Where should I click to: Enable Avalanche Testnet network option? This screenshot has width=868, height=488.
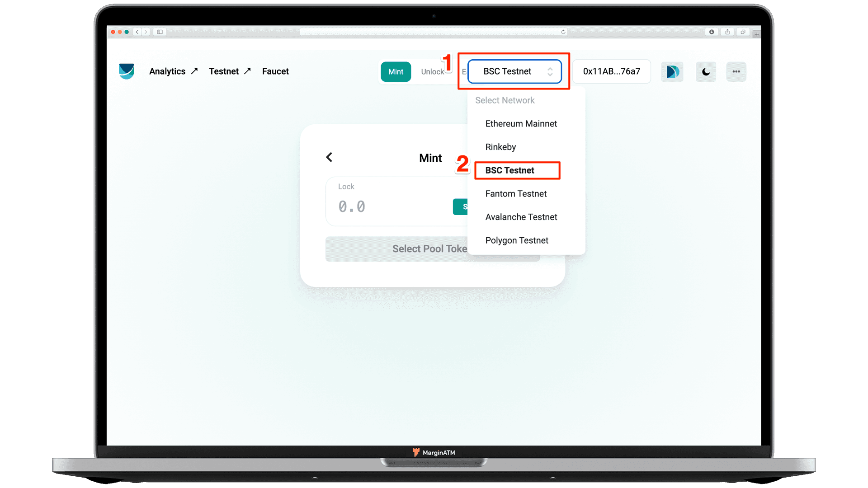tap(521, 217)
